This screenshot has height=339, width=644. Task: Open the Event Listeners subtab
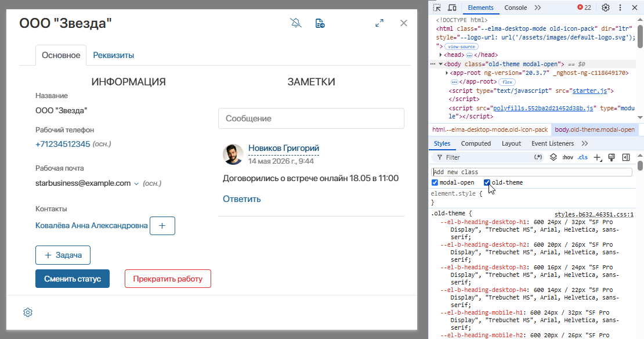pyautogui.click(x=552, y=143)
